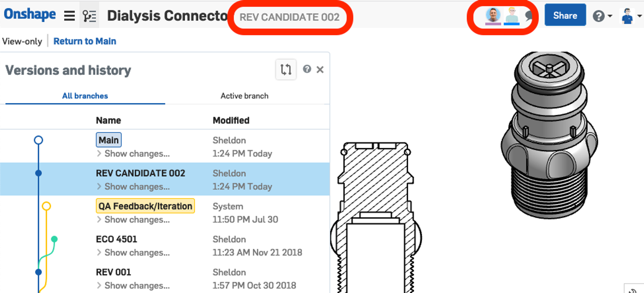The width and height of the screenshot is (644, 293).
Task: Open the comments chat bubble icon
Action: tap(527, 17)
